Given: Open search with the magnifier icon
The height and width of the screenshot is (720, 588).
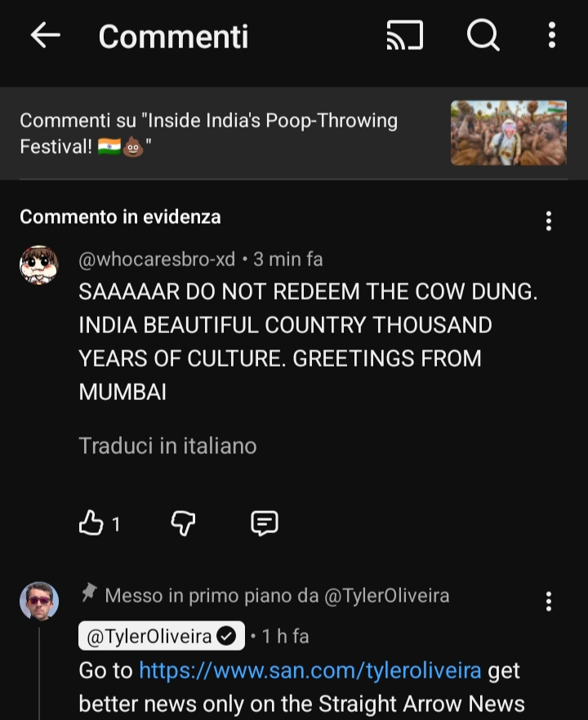Looking at the screenshot, I should click(x=483, y=35).
